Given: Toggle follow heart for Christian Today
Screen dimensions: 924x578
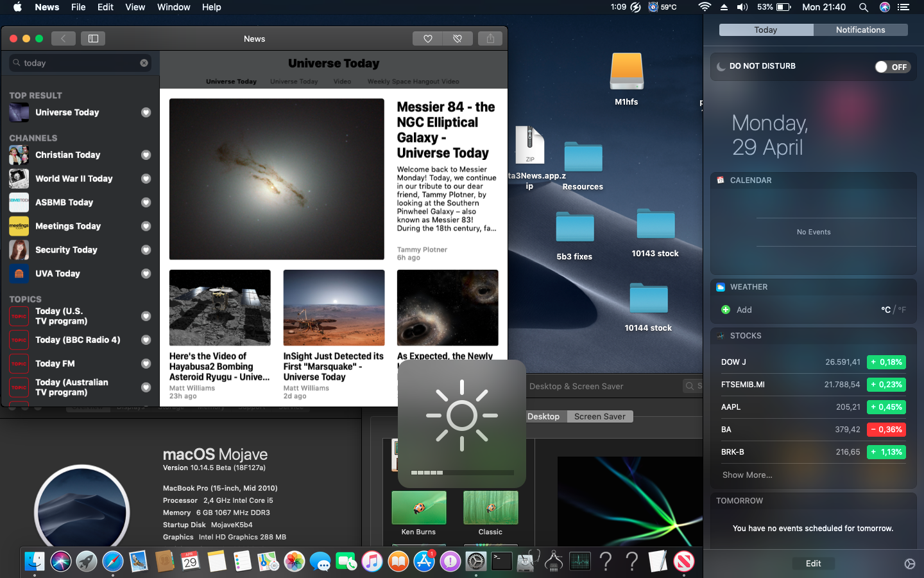Looking at the screenshot, I should click(x=146, y=155).
